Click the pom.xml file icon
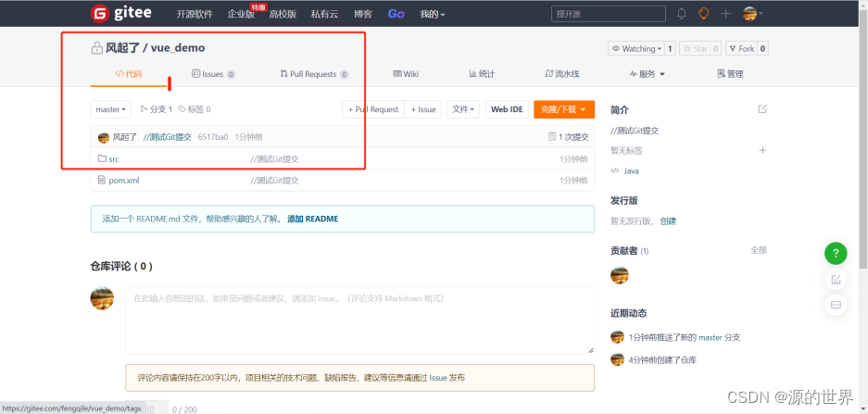The width and height of the screenshot is (868, 414). (x=101, y=180)
